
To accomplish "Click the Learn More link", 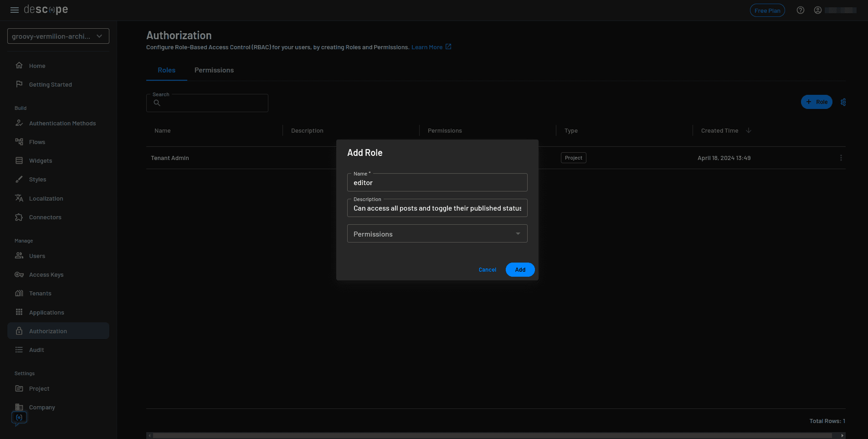I will click(427, 46).
